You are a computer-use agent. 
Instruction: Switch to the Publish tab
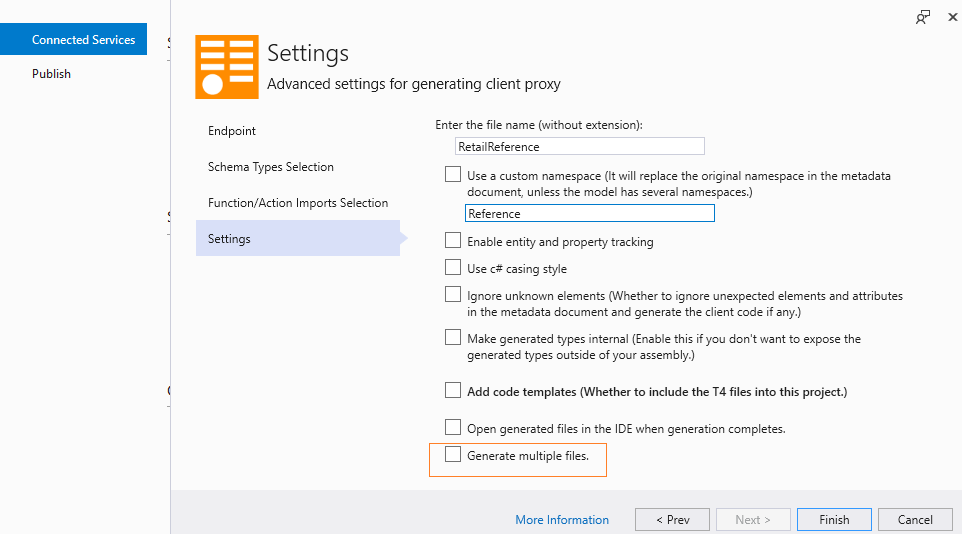coord(51,74)
